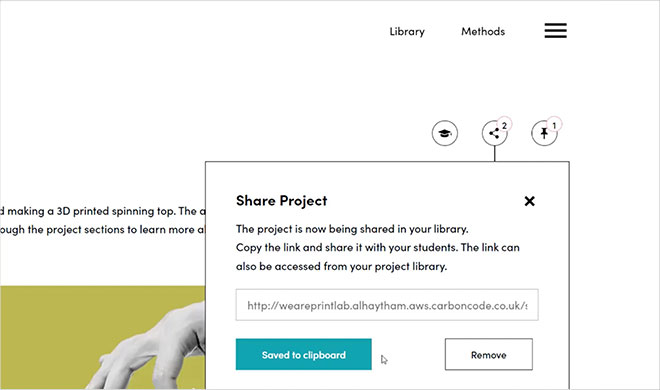Remove the shared project link
Screen dimensions: 660x390
click(x=489, y=354)
